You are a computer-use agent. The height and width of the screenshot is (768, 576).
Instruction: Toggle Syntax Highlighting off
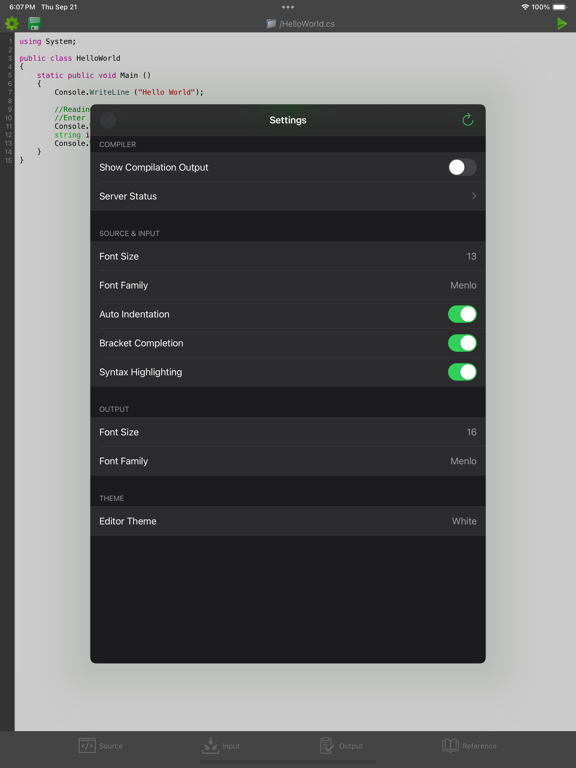[462, 372]
